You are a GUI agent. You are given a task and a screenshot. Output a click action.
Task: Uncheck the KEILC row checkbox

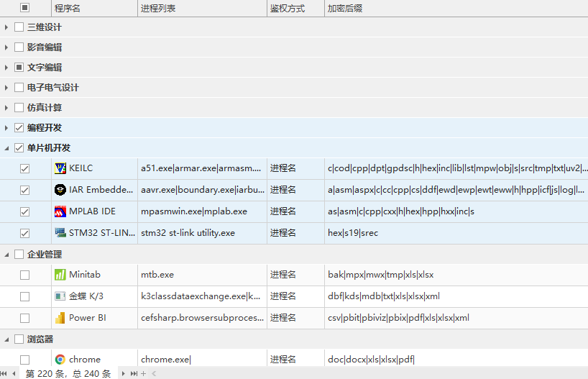point(24,169)
